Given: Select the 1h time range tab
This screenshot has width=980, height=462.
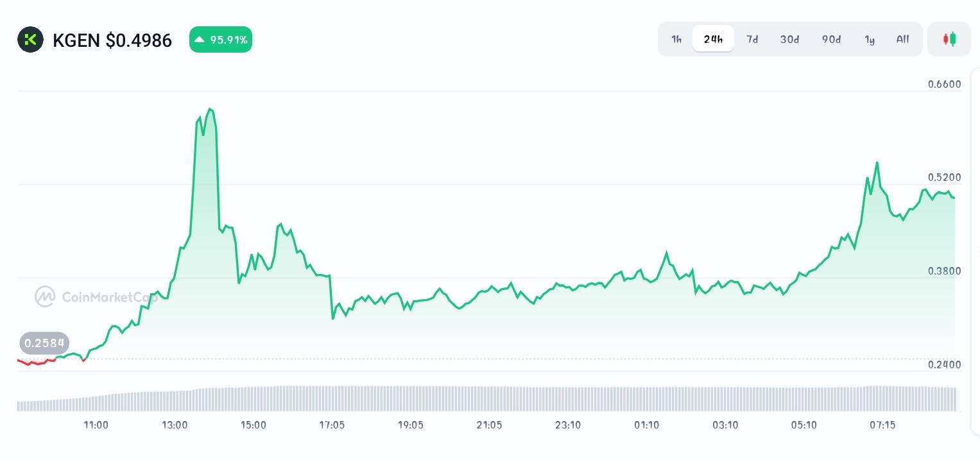Looking at the screenshot, I should 676,39.
